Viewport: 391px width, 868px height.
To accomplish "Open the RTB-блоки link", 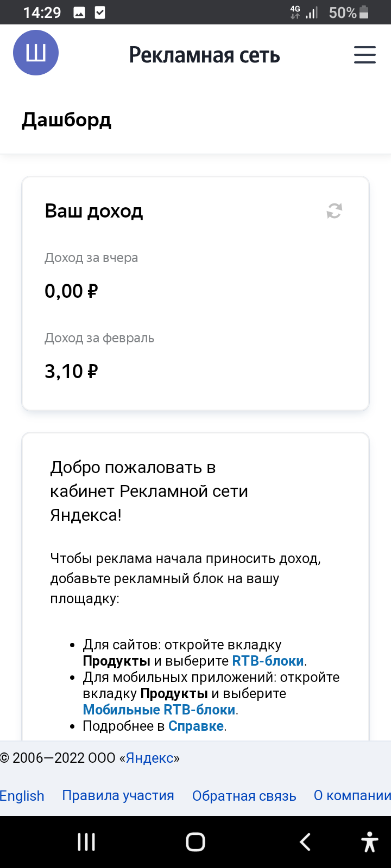I will 268,661.
